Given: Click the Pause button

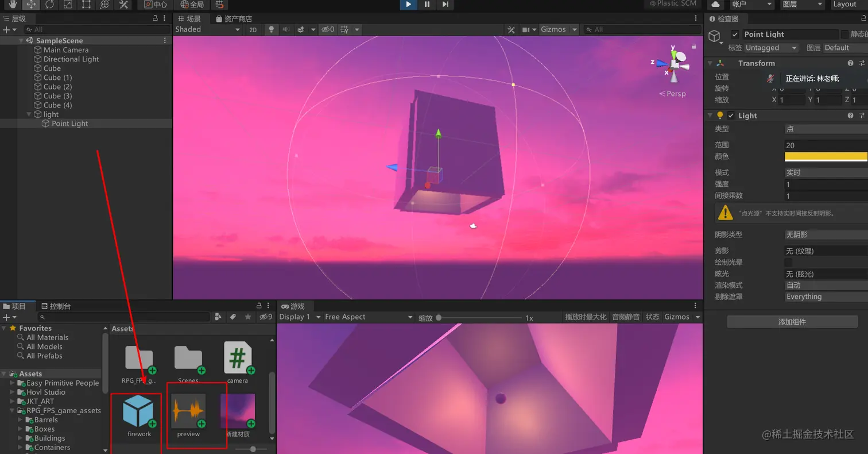Looking at the screenshot, I should click(427, 5).
